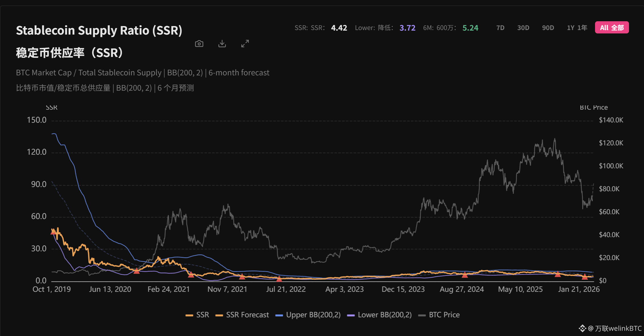Toggle SSR series in the legend
Screen dimensions: 644x336
point(198,315)
